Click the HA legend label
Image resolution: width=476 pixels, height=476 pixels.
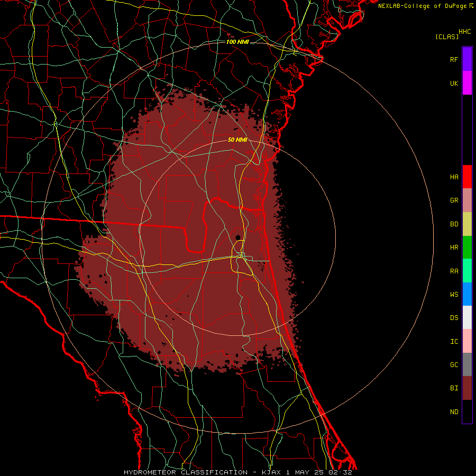pyautogui.click(x=454, y=177)
